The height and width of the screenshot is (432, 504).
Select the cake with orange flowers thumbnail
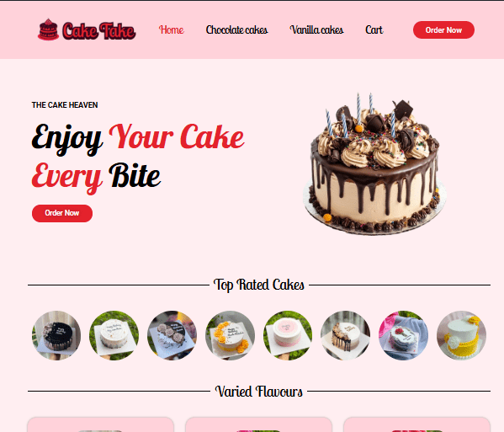tap(230, 335)
